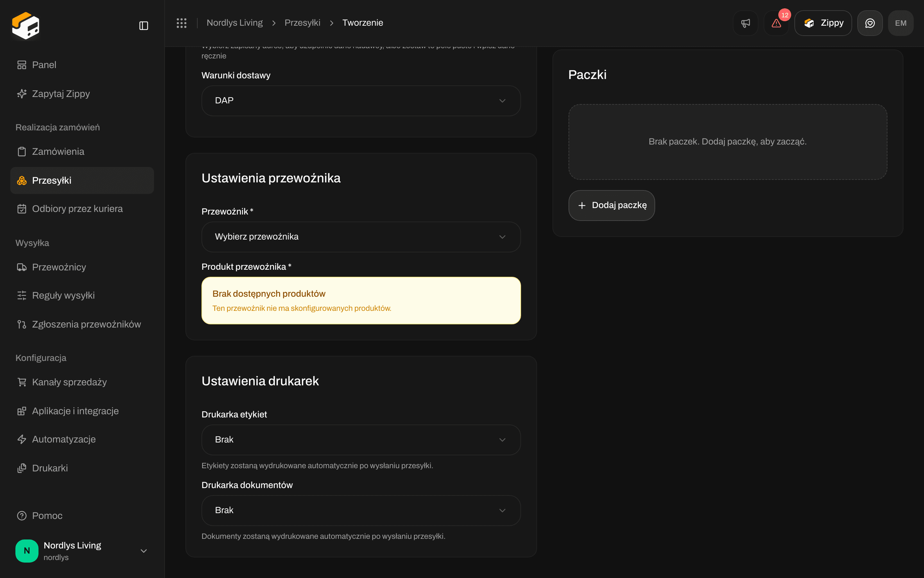924x578 pixels.
Task: Open Drukarki menu item
Action: tap(82, 468)
